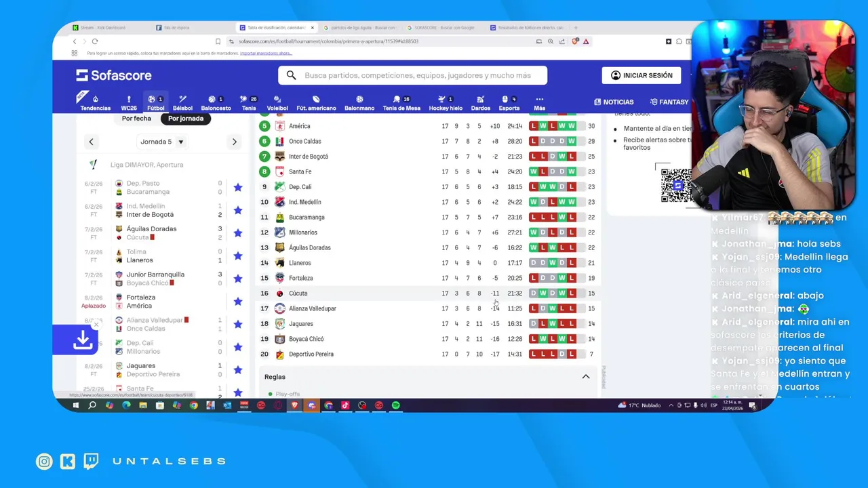This screenshot has width=868, height=488.
Task: Favorite the Alianza Valledupar vs Once Caldas match
Action: point(237,324)
